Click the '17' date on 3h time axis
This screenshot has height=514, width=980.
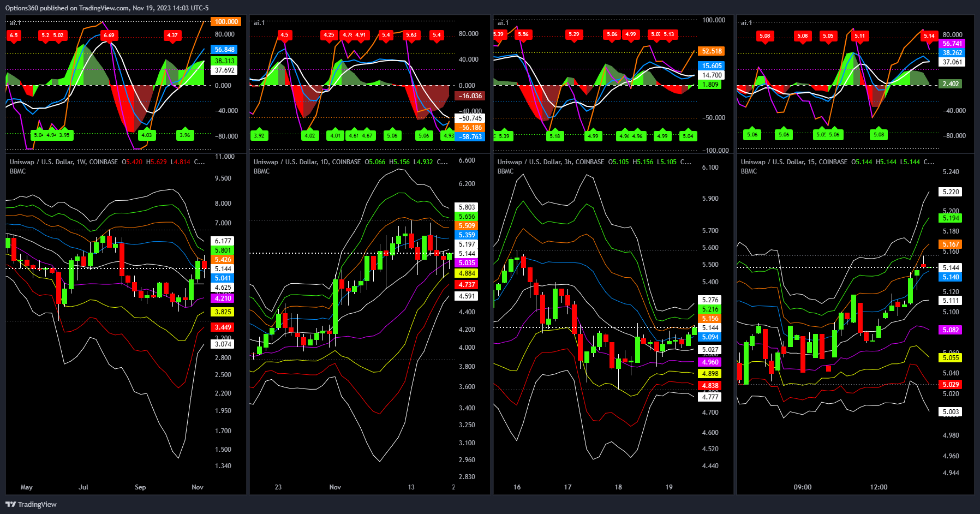(567, 487)
